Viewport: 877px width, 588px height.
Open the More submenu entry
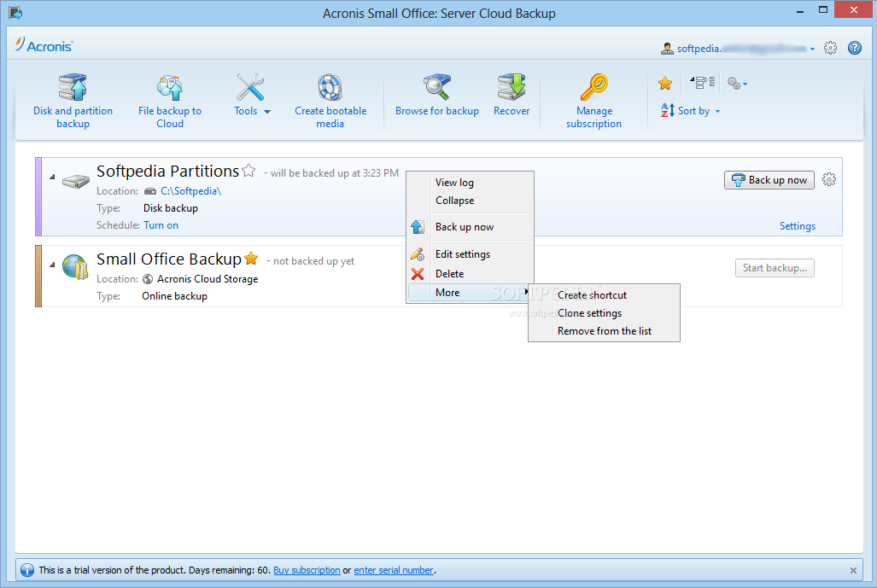click(471, 293)
